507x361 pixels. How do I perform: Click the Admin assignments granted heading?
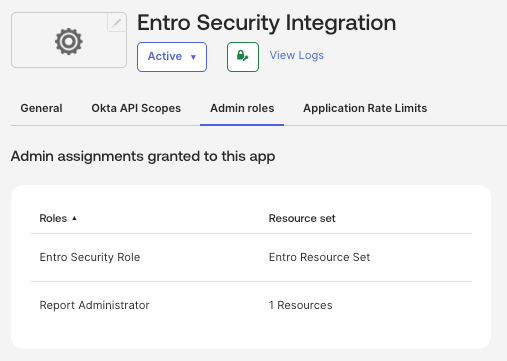click(143, 156)
